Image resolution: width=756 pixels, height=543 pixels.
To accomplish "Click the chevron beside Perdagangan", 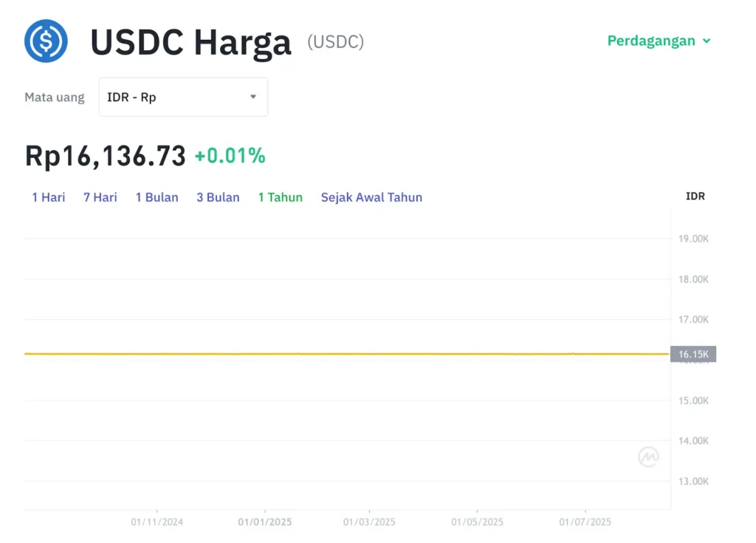I will click(707, 41).
